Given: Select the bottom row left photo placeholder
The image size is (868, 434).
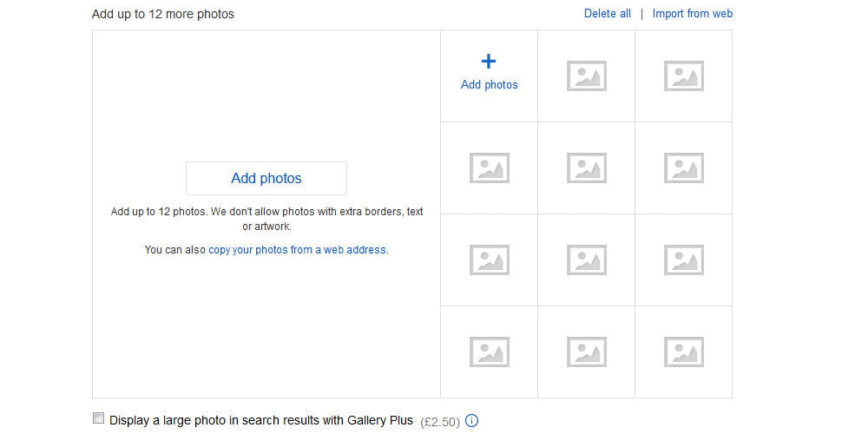Looking at the screenshot, I should coord(489,352).
